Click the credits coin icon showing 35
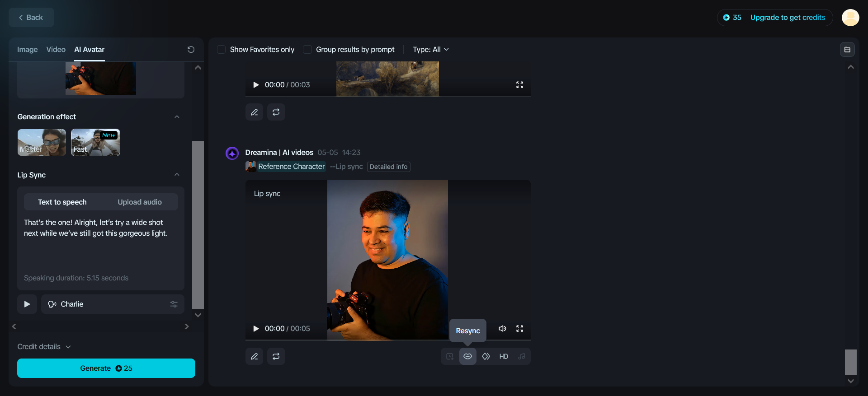The image size is (868, 396). pos(726,18)
